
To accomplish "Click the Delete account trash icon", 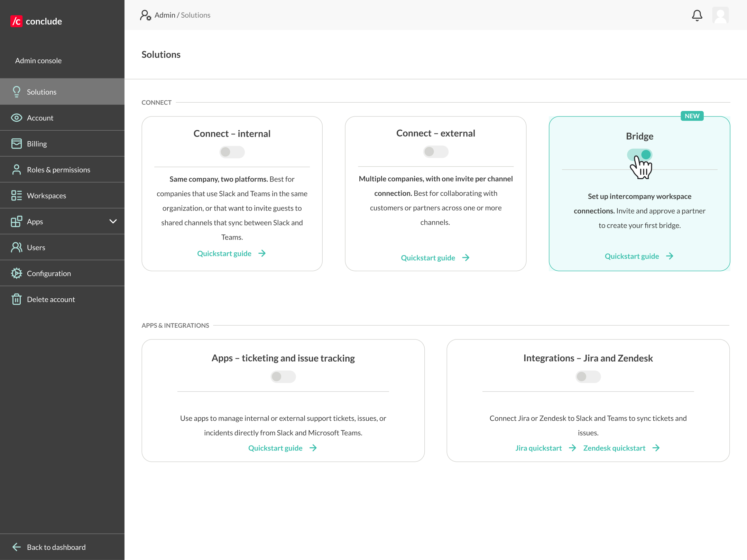I will click(x=16, y=299).
